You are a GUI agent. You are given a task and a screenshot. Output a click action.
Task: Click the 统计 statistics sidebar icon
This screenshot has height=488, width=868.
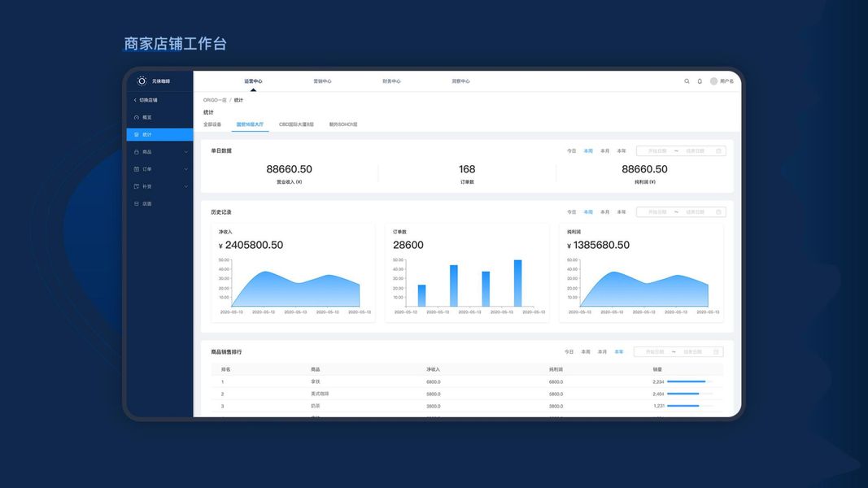pos(136,134)
